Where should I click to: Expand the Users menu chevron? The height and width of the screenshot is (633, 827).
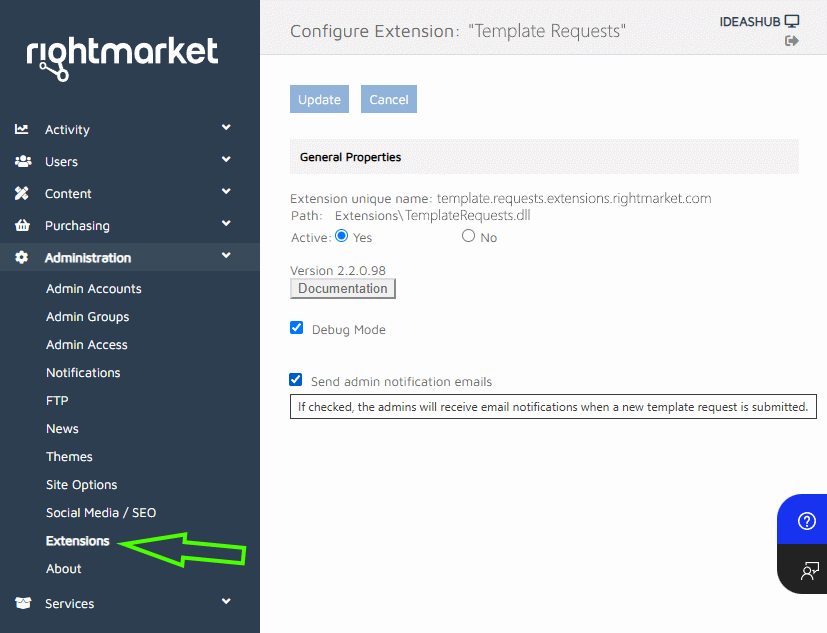[226, 159]
